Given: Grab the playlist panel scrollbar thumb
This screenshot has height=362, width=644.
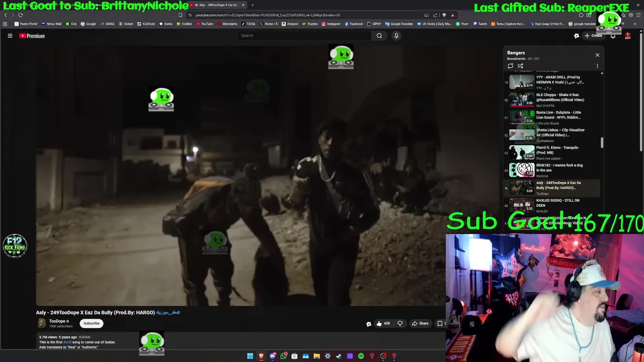Looking at the screenshot, I should (602, 143).
